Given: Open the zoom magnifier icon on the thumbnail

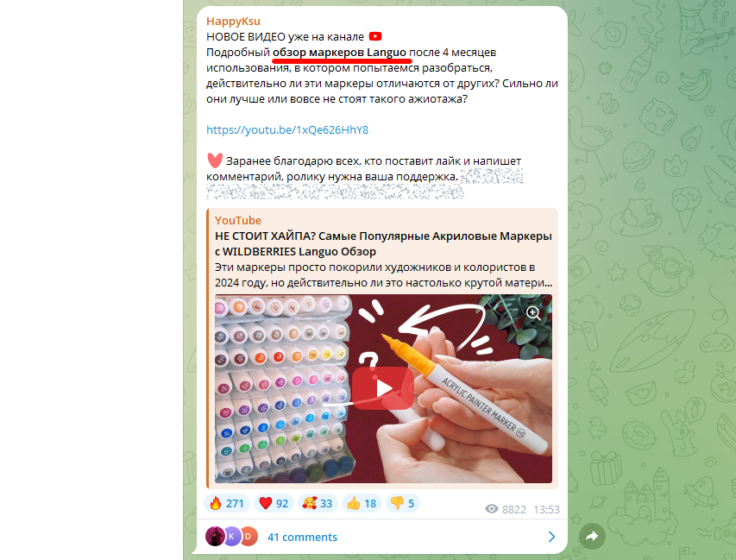Looking at the screenshot, I should (533, 312).
